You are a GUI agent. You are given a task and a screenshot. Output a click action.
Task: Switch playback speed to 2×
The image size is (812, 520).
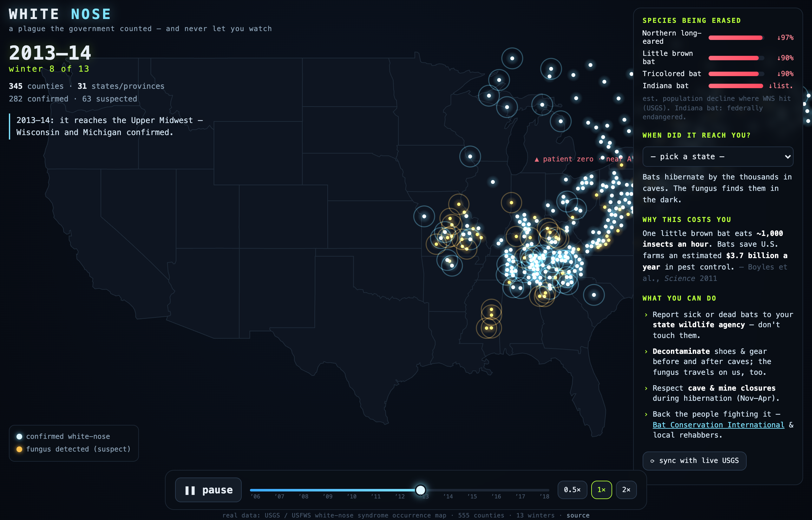[626, 490]
